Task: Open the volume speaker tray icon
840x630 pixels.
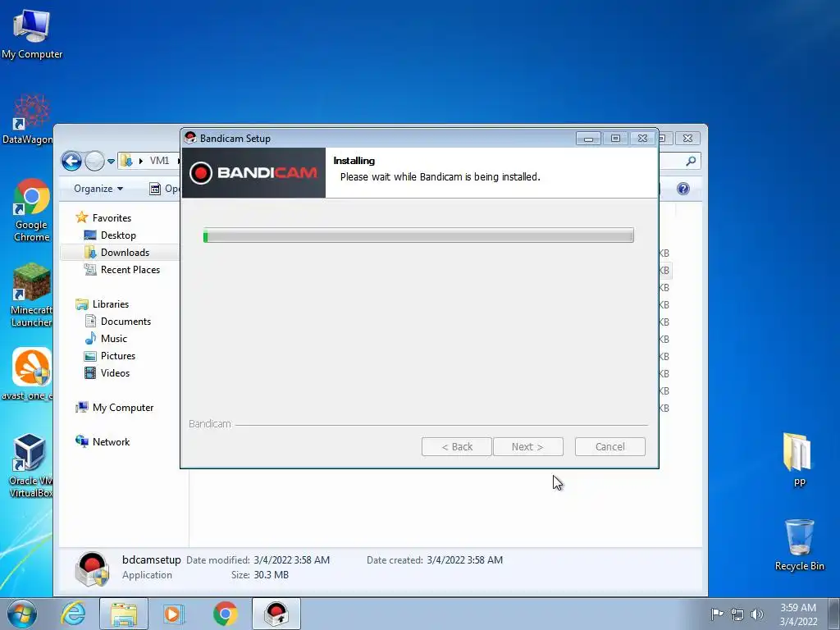Action: (757, 614)
